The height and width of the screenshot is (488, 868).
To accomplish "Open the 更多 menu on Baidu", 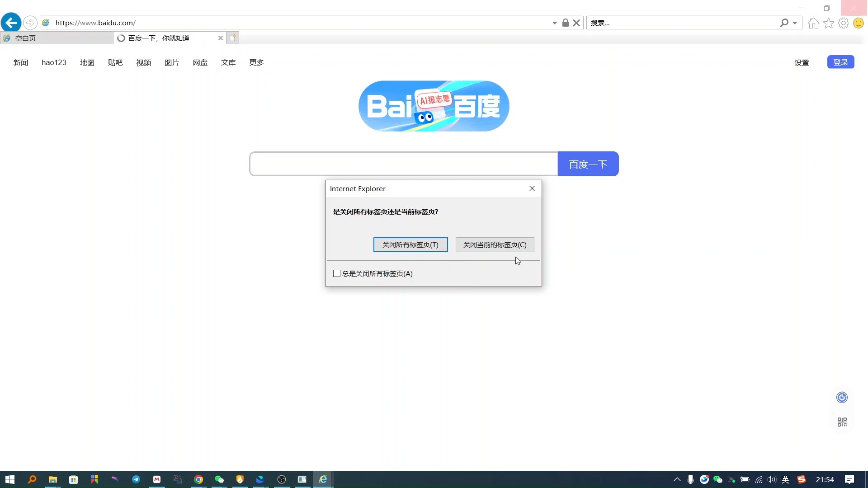I will click(x=257, y=62).
